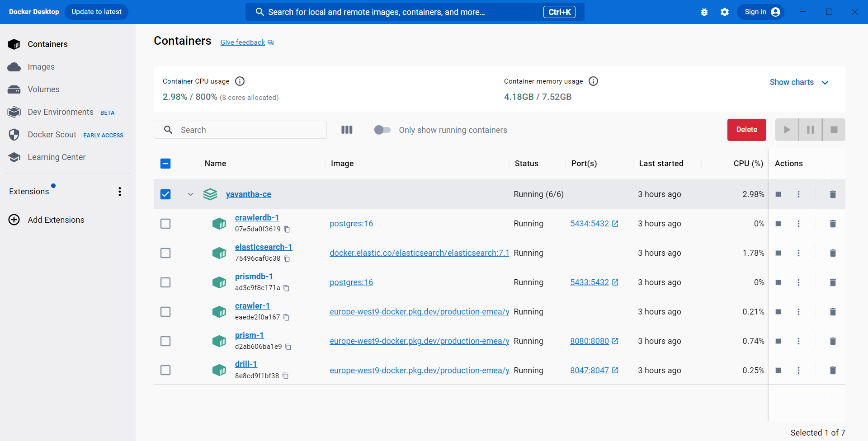868x441 pixels.
Task: Delete the yavantha-ce stack via trash icon
Action: click(833, 194)
